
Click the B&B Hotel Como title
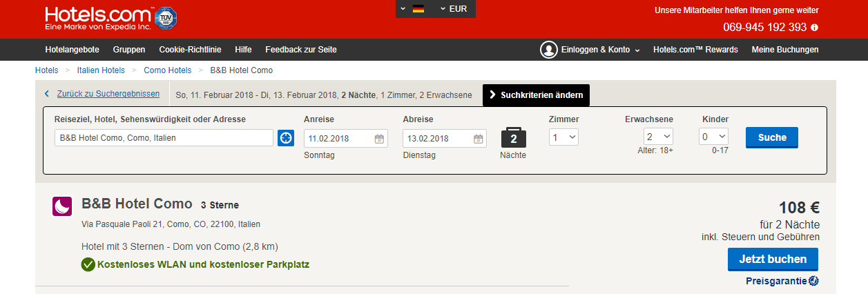pos(137,204)
